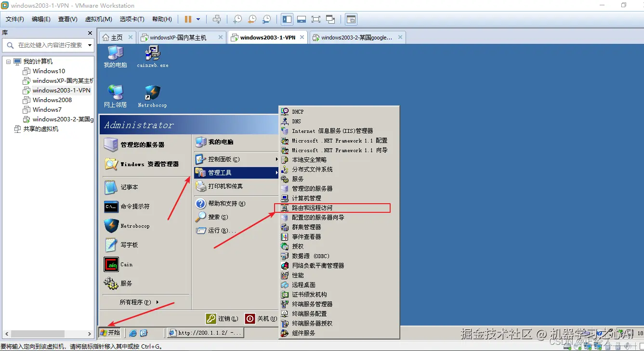The height and width of the screenshot is (351, 644).
Task: Click the full screen mode toolbar icon
Action: pos(316,19)
